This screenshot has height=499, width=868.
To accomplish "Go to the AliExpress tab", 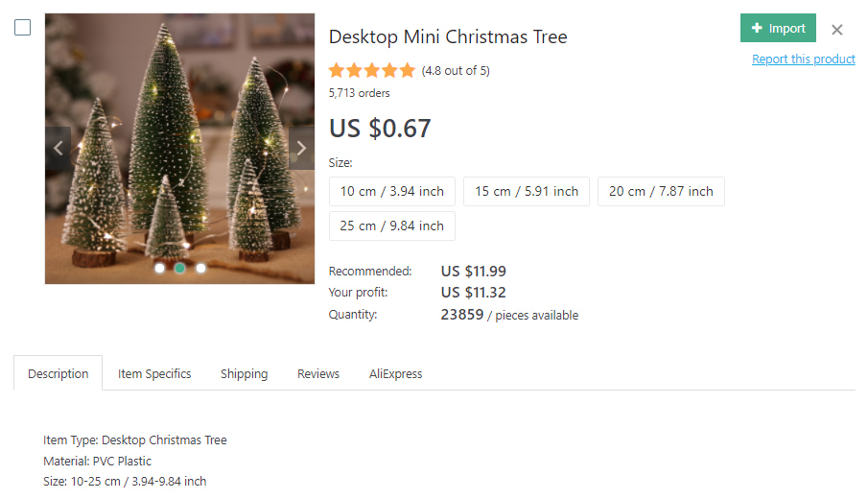I will (x=395, y=373).
